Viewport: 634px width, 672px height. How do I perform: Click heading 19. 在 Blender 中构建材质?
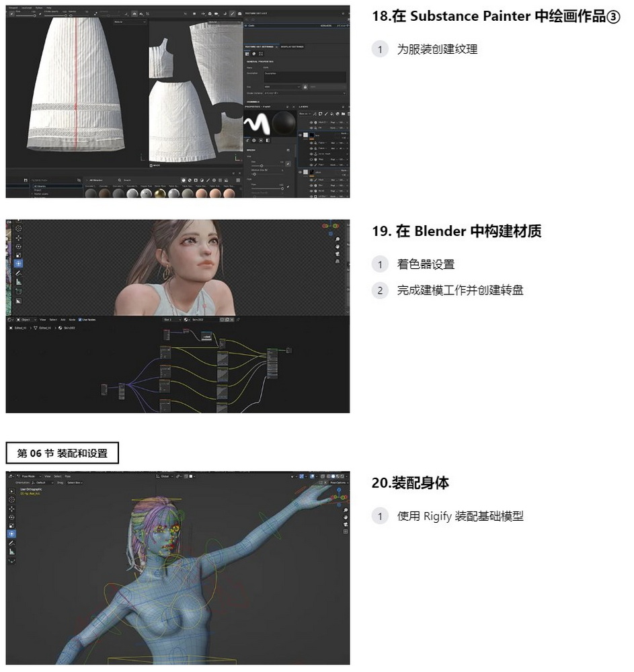(457, 231)
